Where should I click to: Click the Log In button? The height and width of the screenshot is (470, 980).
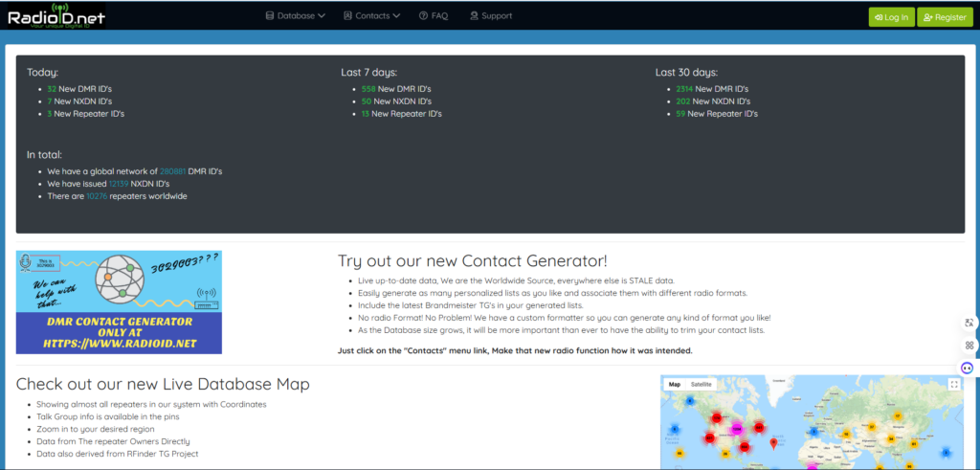tap(891, 17)
